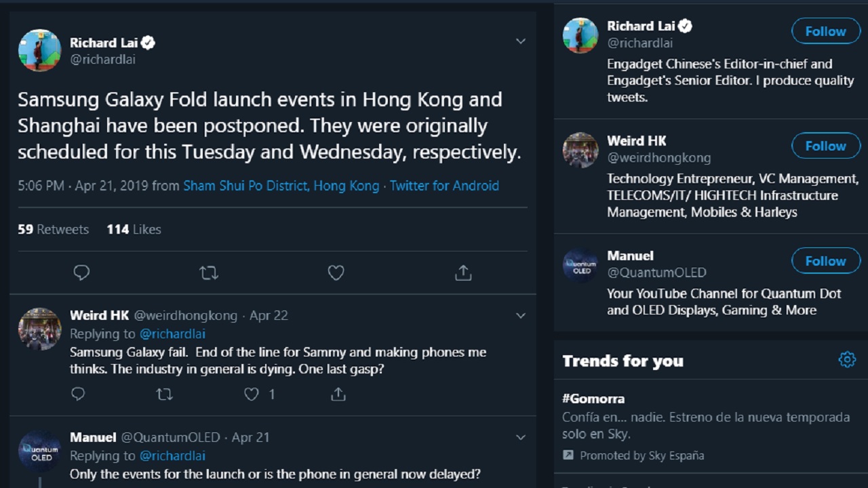Retweet the Samsung Galaxy Fold tweet
868x488 pixels.
coord(209,272)
